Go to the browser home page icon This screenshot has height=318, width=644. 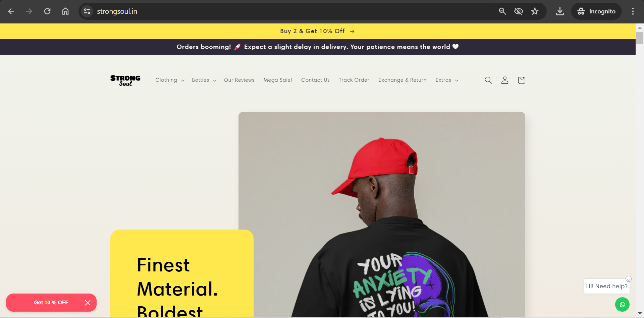(x=65, y=11)
